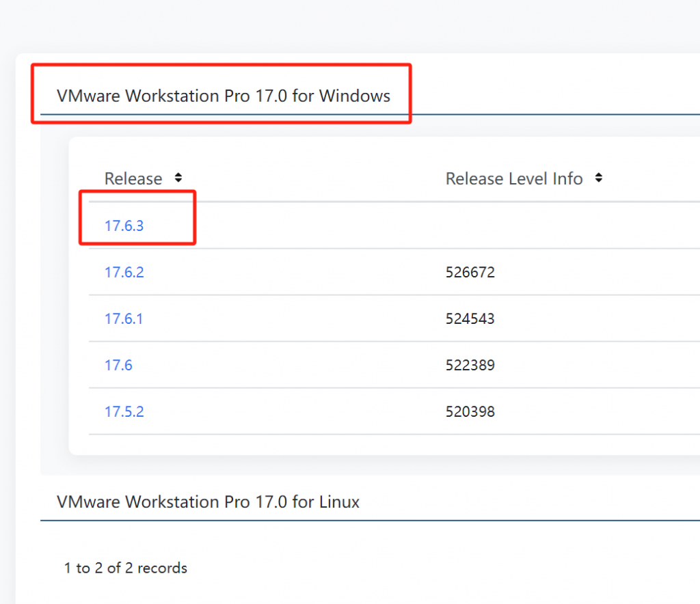Expand VMware Workstation Pro 17.0 for Linux section
700x604 pixels.
(208, 502)
